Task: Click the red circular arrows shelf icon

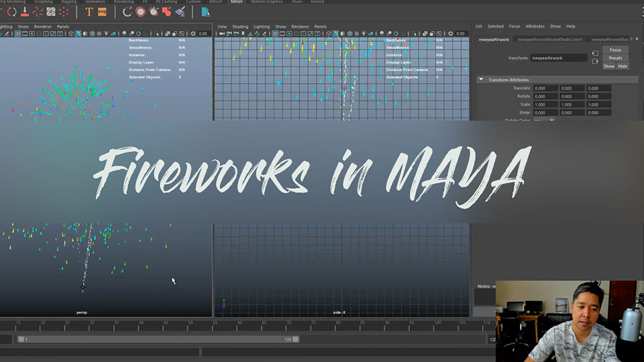Action: click(12, 12)
